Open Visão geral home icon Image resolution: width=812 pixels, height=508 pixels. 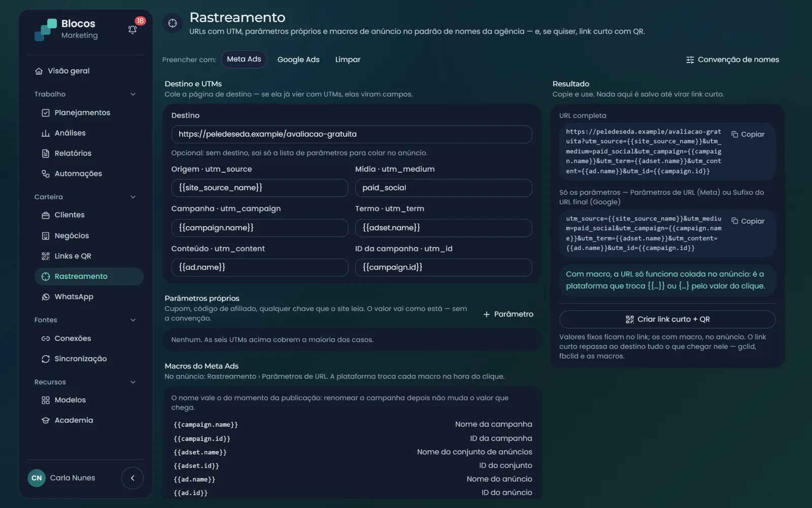[39, 71]
